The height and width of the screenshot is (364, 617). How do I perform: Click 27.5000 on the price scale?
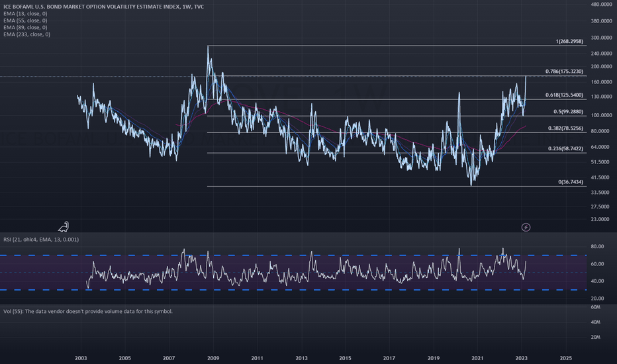coord(601,206)
